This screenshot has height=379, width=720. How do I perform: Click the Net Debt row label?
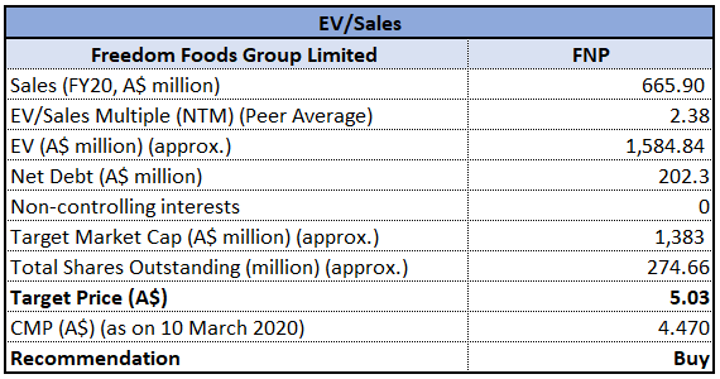pyautogui.click(x=106, y=176)
